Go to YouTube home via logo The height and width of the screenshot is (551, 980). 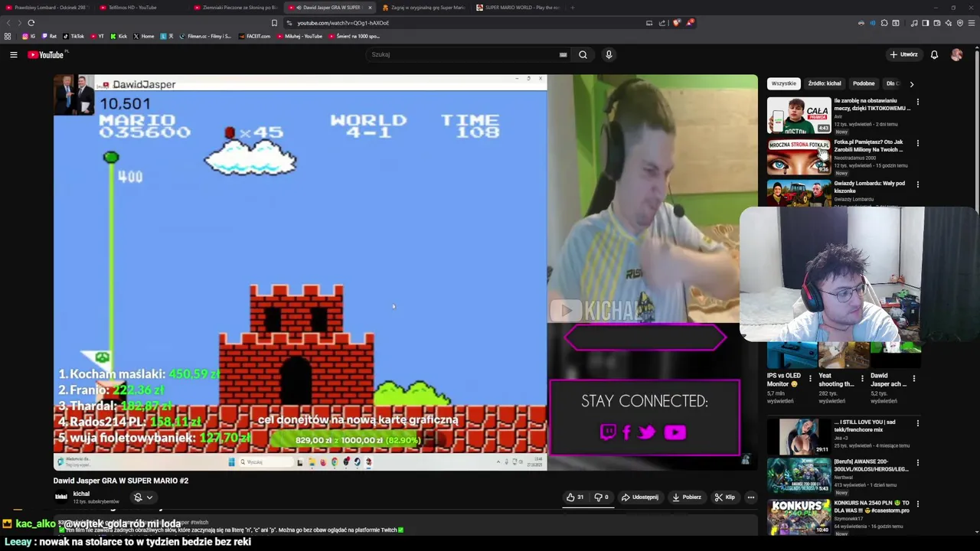[46, 54]
